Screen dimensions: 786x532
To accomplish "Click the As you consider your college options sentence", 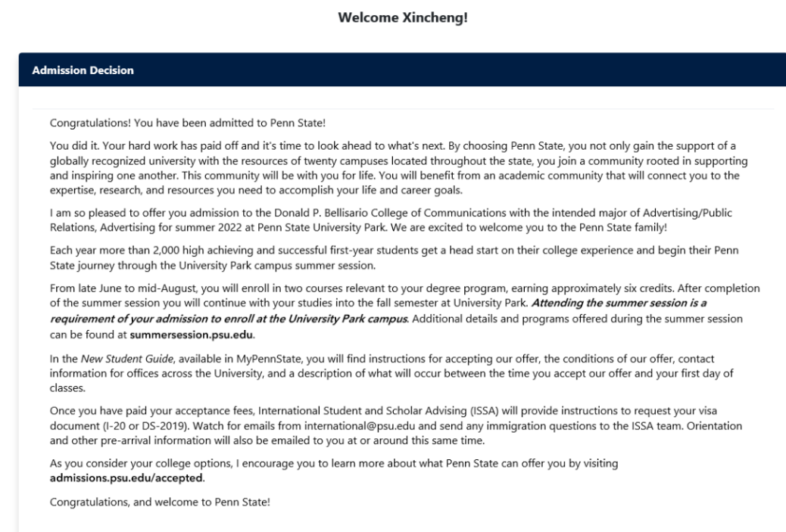I will (x=334, y=463).
